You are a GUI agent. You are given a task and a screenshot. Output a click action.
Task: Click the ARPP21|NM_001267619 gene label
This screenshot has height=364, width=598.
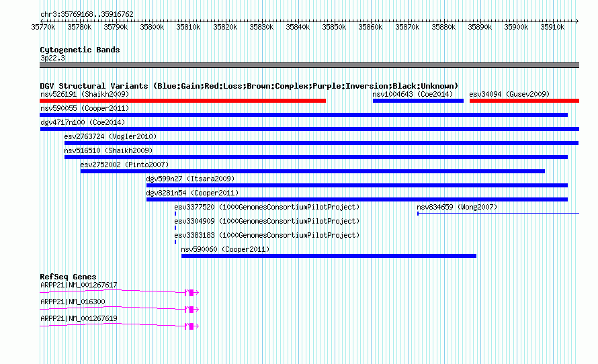pyautogui.click(x=79, y=318)
